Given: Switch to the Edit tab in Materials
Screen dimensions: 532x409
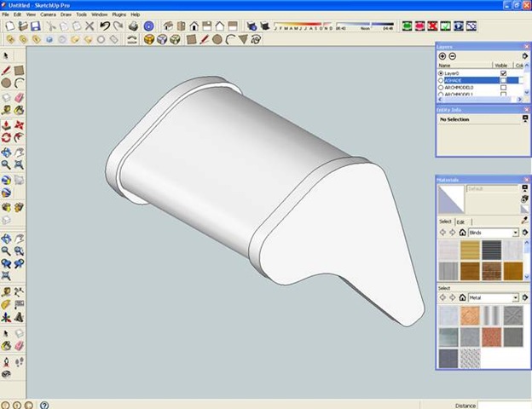Looking at the screenshot, I should coord(461,222).
